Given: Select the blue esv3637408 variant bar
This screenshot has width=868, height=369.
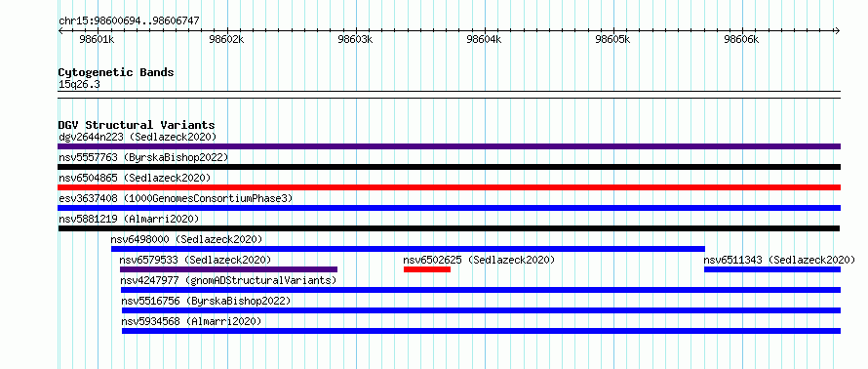Looking at the screenshot, I should [x=449, y=208].
